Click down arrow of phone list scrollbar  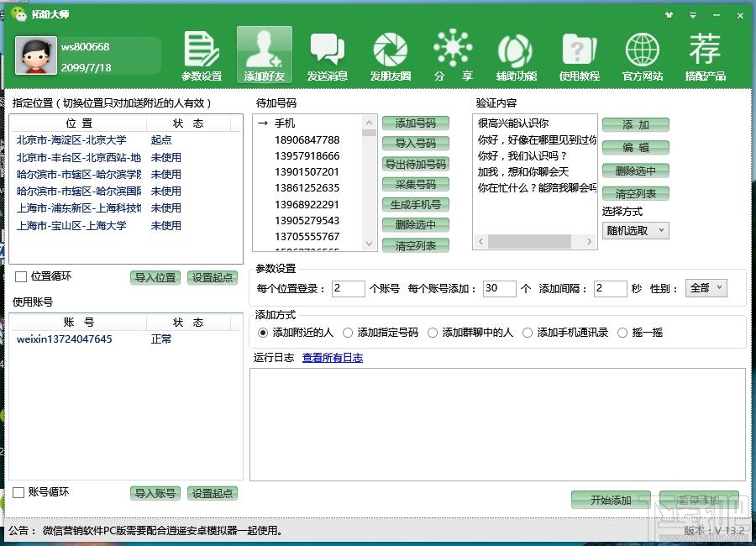click(x=369, y=244)
